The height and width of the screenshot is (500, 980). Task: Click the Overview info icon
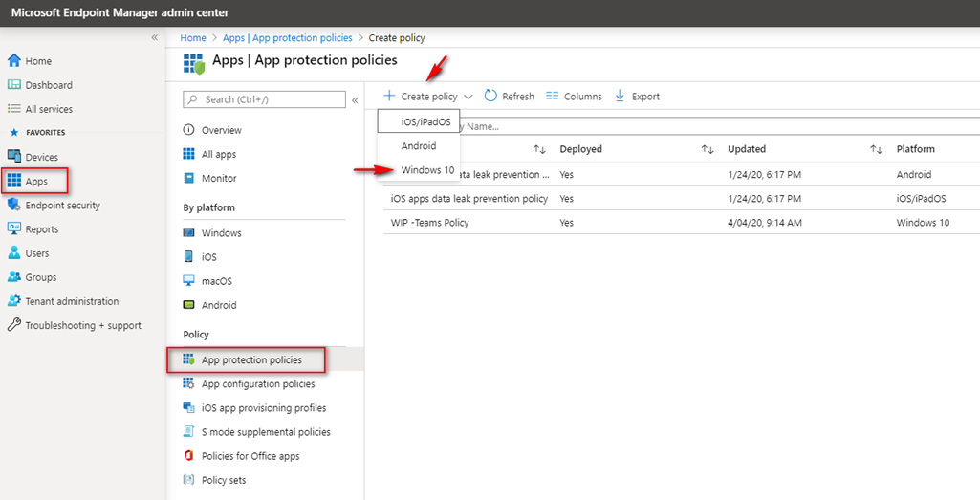(x=188, y=129)
